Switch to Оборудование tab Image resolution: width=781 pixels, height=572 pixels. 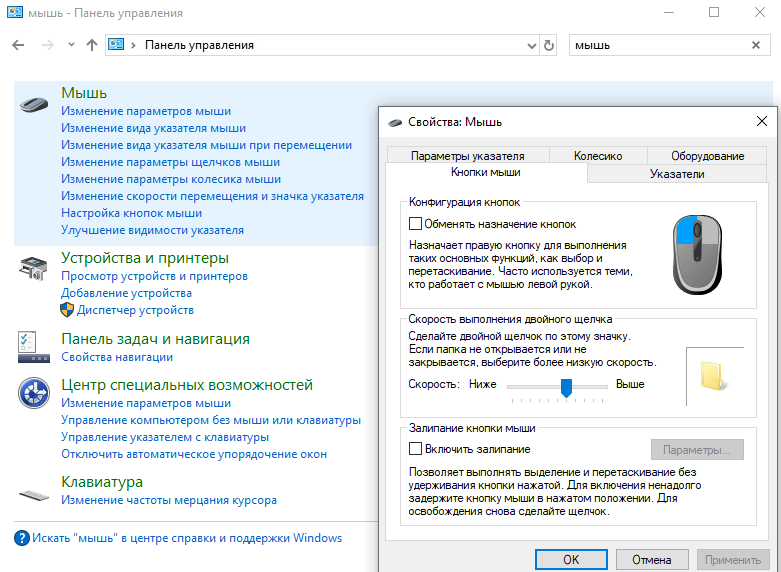coord(707,155)
